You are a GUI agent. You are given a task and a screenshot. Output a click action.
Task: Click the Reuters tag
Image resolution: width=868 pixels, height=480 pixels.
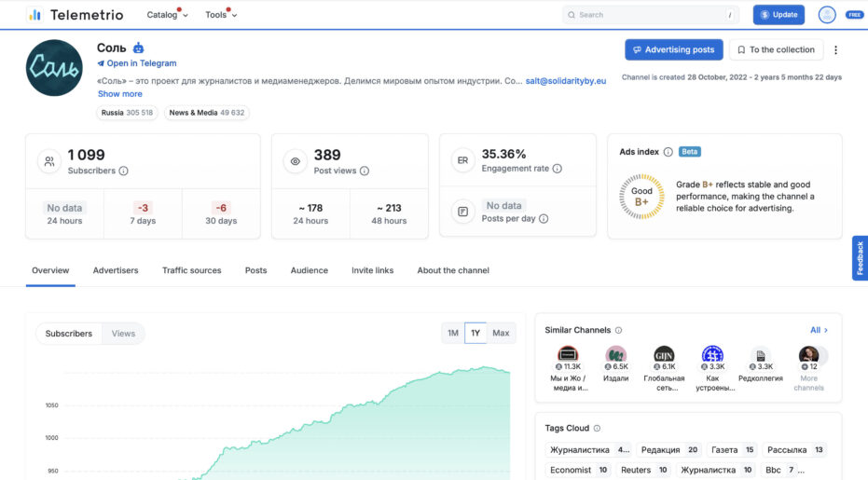click(643, 470)
